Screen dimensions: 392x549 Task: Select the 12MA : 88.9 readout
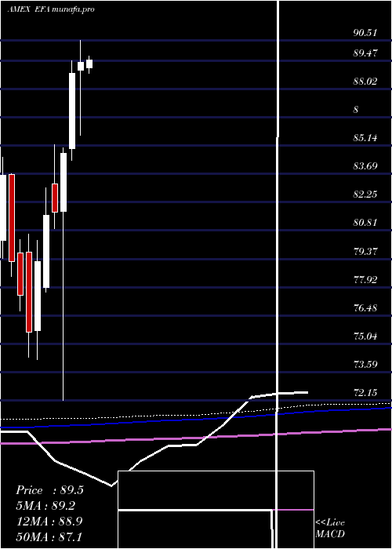pos(49,521)
